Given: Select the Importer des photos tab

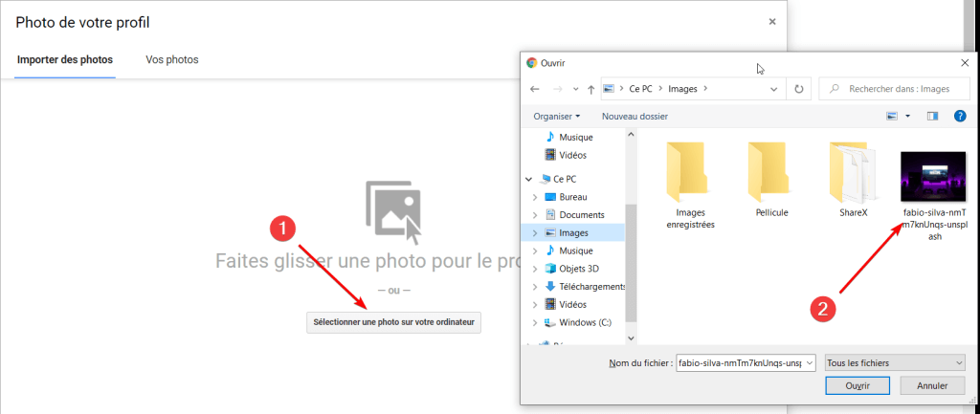Looking at the screenshot, I should 65,59.
